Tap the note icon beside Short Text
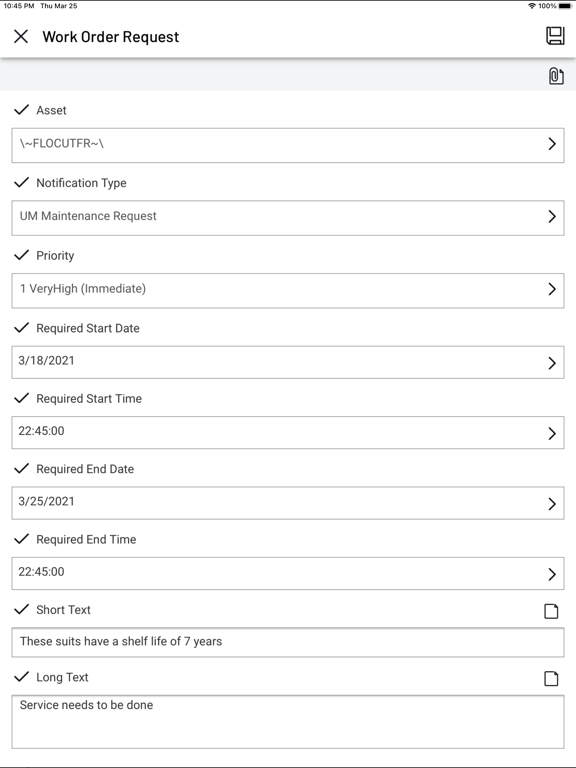 (551, 611)
